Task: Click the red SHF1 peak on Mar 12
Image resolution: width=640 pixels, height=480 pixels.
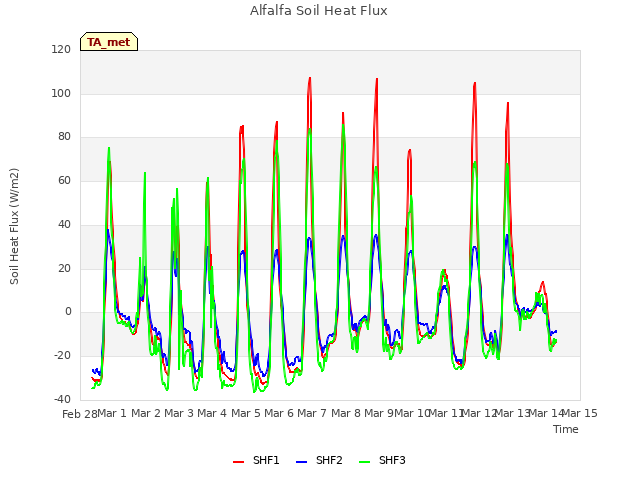Action: pyautogui.click(x=475, y=83)
